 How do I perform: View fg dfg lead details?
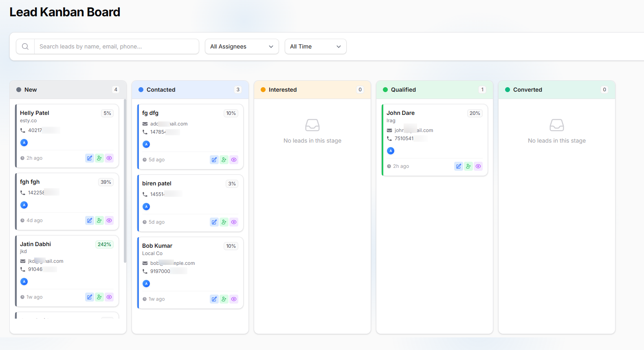pos(234,160)
